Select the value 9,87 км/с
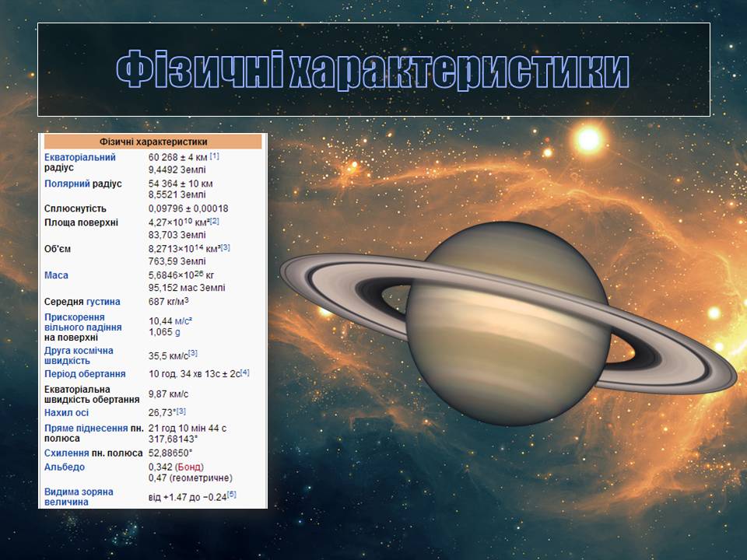The width and height of the screenshot is (747, 560). point(168,394)
